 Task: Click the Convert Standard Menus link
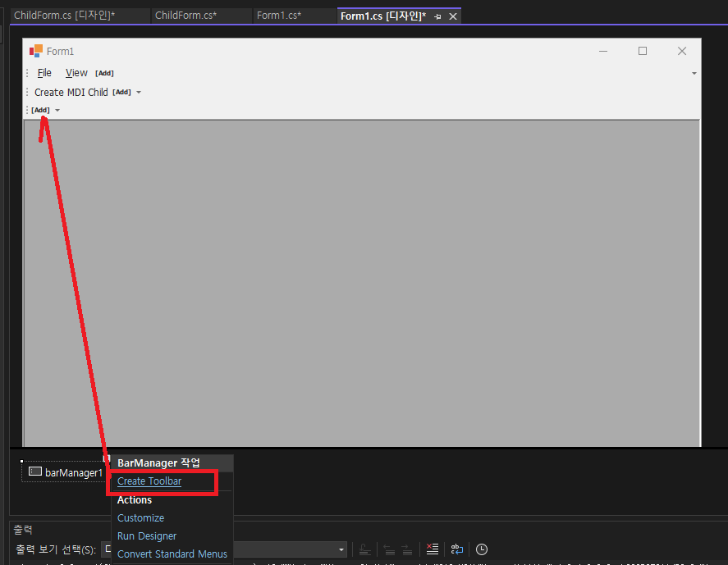[x=172, y=554]
